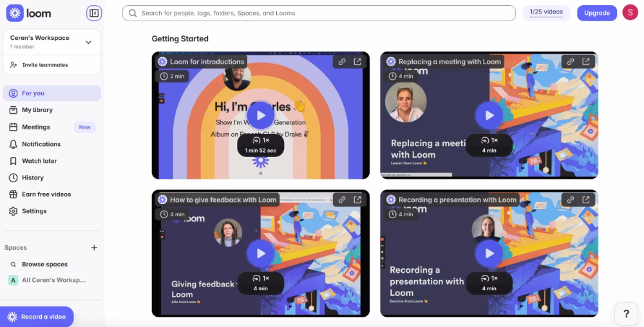Screen dimensions: 644x327
Task: Open For you section
Action: [52, 93]
